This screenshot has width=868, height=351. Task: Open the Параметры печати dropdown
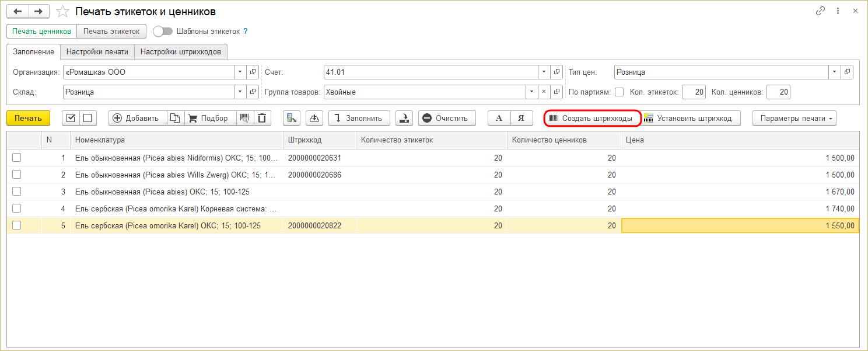(794, 118)
